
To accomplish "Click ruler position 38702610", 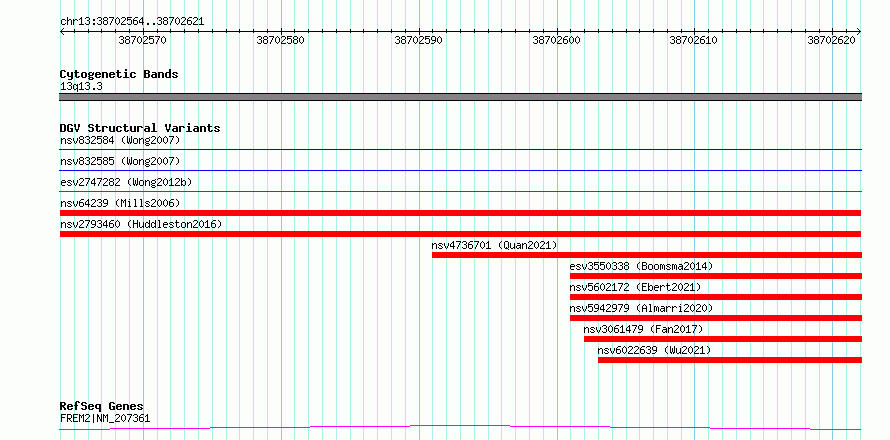I will pos(694,40).
